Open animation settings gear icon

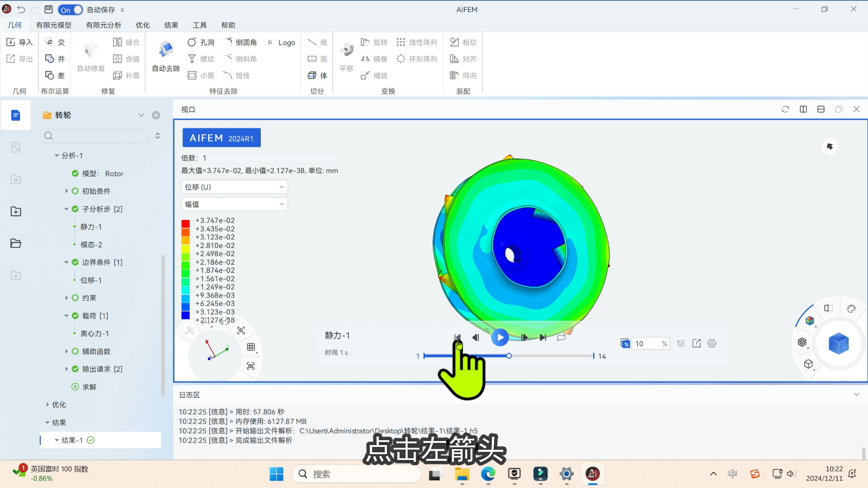pyautogui.click(x=712, y=343)
